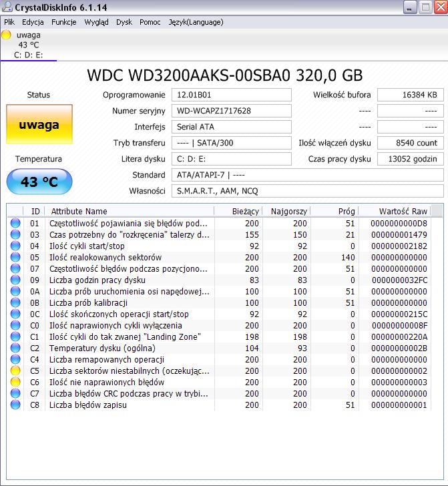
Task: Click the 13052 godzin field
Action: (x=411, y=159)
